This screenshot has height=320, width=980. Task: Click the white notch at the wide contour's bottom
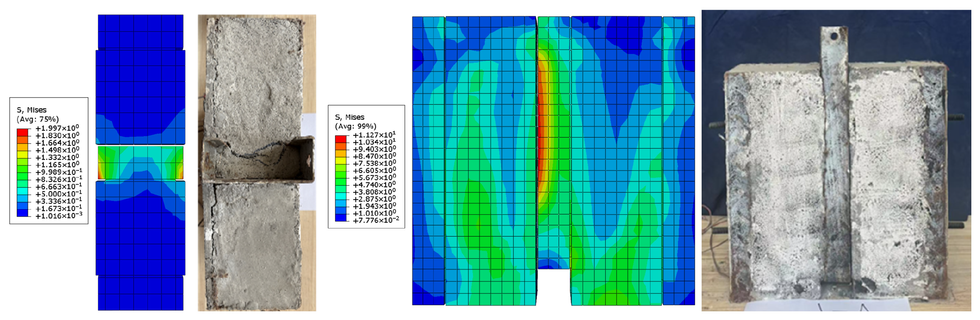click(553, 287)
